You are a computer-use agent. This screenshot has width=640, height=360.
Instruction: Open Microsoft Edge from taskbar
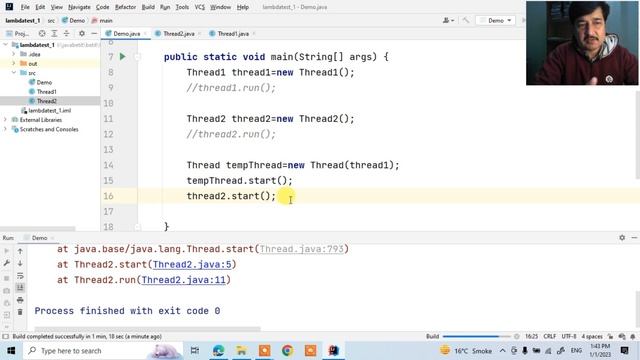(218, 351)
